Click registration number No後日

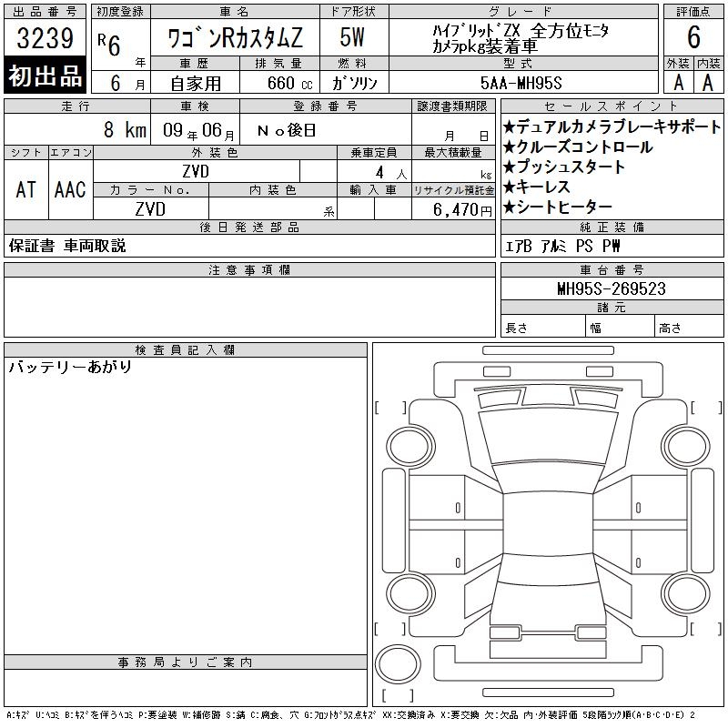pos(287,130)
